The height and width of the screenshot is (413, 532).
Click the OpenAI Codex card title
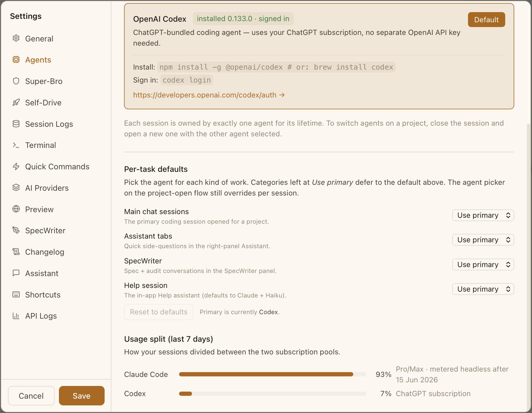click(160, 19)
